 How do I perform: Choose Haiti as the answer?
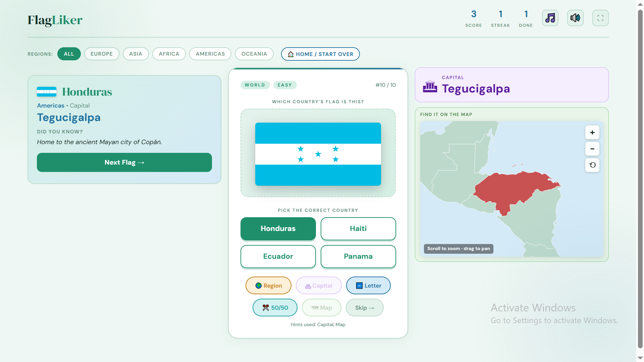coord(358,229)
